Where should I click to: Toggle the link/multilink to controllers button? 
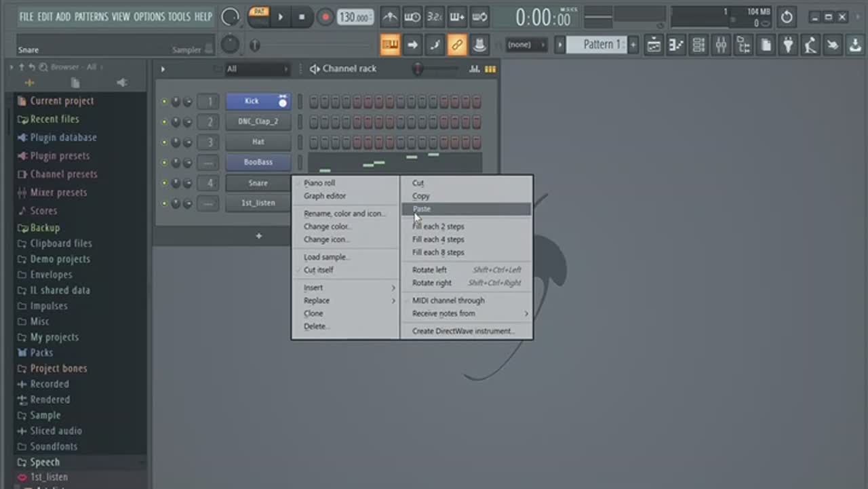coord(456,45)
